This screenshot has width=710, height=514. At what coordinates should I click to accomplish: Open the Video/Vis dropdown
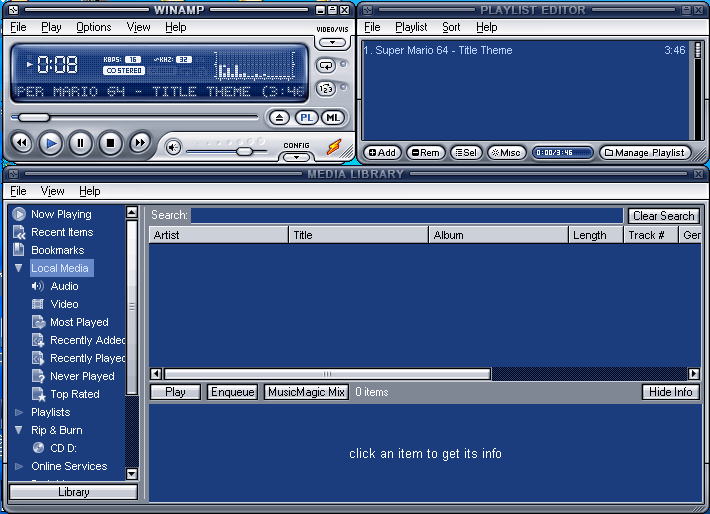click(332, 43)
